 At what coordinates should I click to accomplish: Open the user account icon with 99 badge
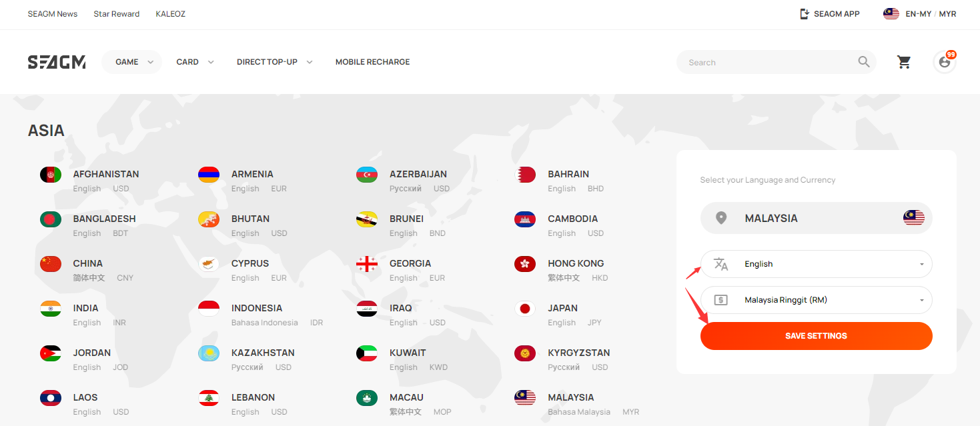945,62
